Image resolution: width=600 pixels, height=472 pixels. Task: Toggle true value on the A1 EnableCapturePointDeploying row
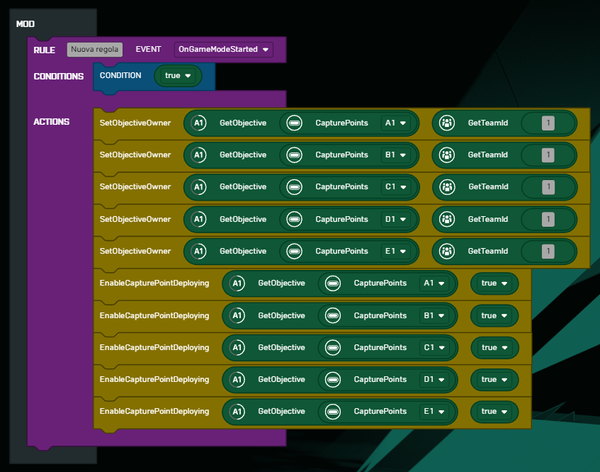click(494, 283)
